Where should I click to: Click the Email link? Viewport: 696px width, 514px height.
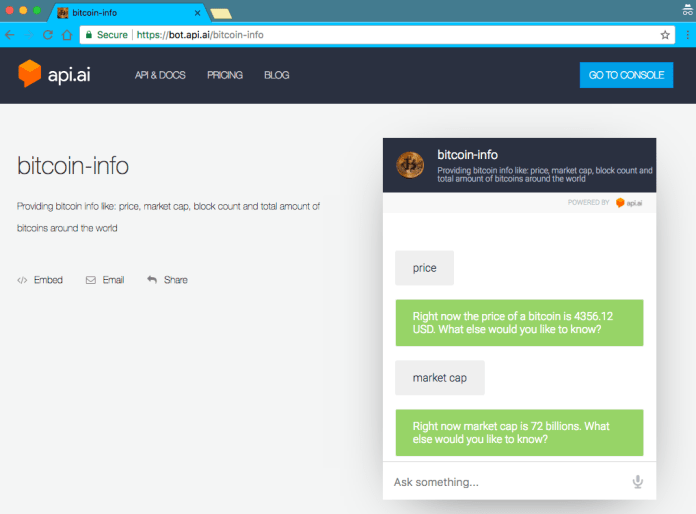pos(105,280)
